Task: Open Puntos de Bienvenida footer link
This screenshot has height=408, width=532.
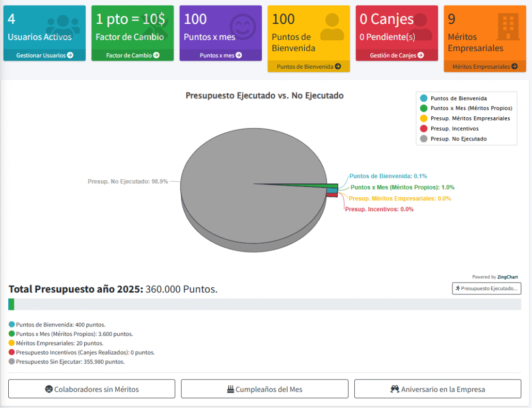Action: 308,66
